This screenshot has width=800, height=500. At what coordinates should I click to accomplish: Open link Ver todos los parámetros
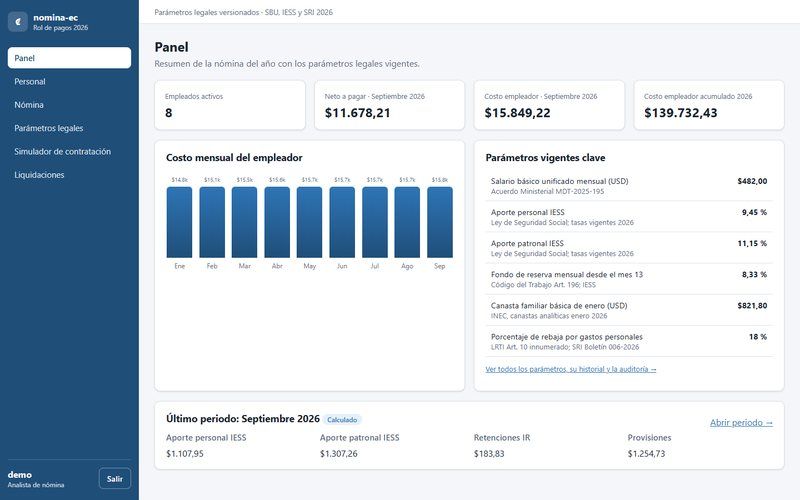point(570,369)
